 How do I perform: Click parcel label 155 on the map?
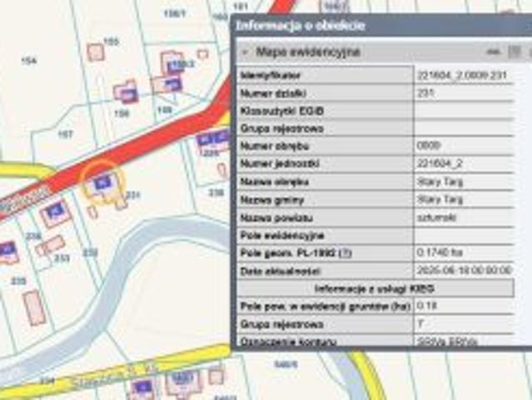[x=111, y=42]
